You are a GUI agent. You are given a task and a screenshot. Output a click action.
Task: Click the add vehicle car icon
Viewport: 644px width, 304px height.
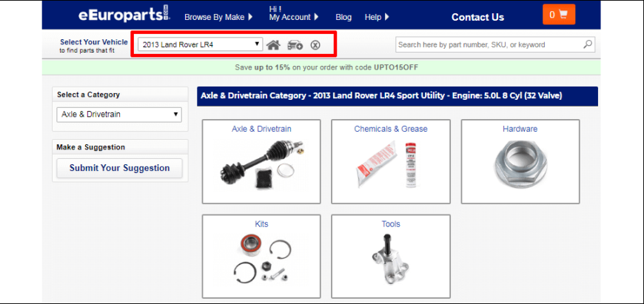coord(295,44)
